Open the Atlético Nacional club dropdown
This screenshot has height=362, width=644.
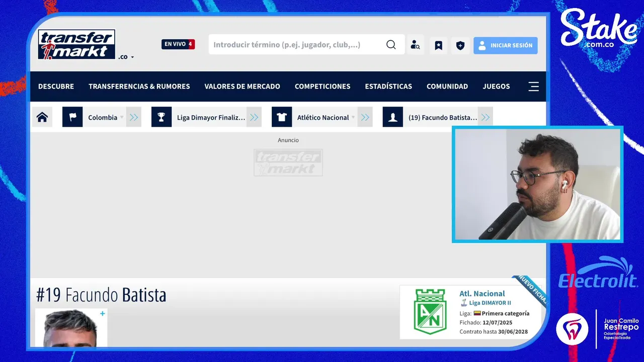tap(326, 117)
